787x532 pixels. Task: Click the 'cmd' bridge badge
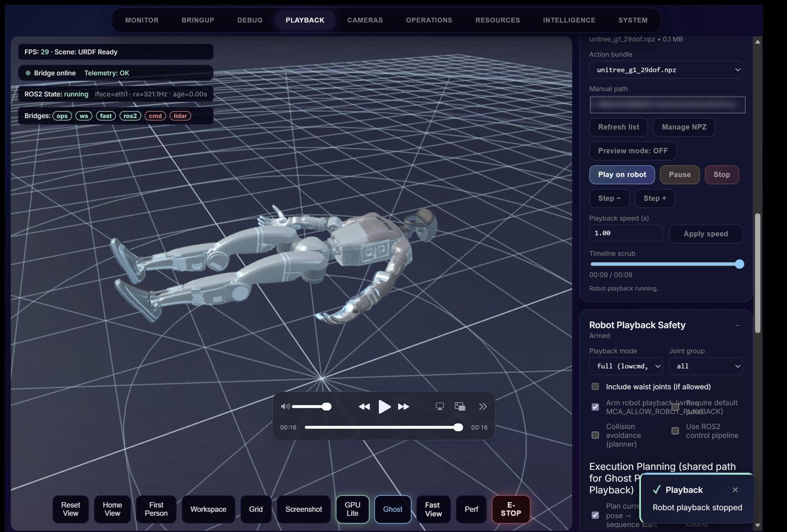[x=155, y=116]
